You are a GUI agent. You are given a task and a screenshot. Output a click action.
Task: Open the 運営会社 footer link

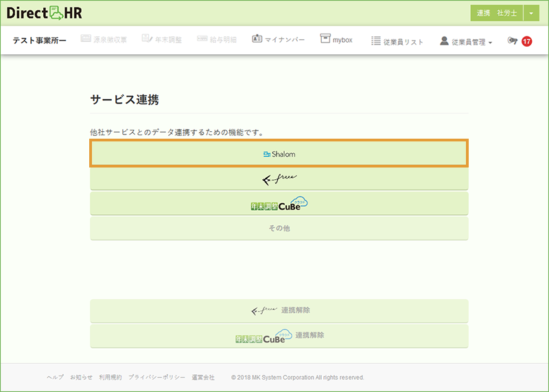click(x=203, y=378)
